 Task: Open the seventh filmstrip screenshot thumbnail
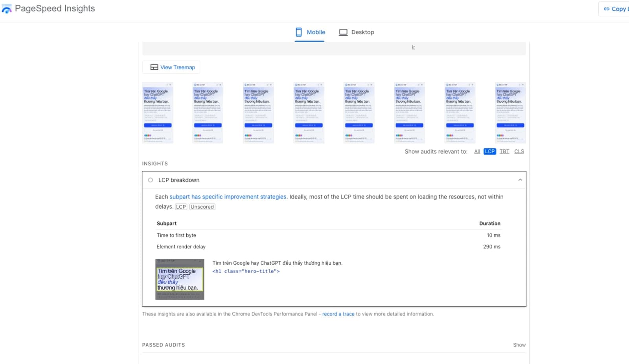click(x=460, y=112)
